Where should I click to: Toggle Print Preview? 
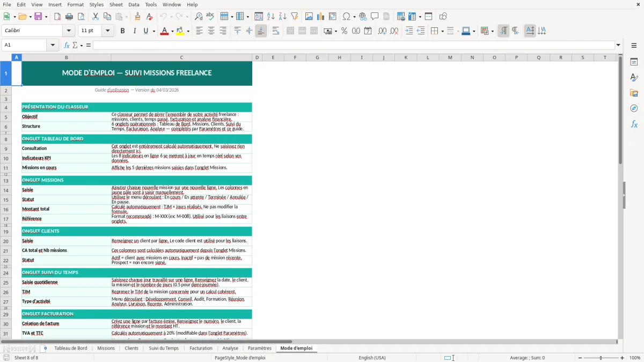coord(80,17)
